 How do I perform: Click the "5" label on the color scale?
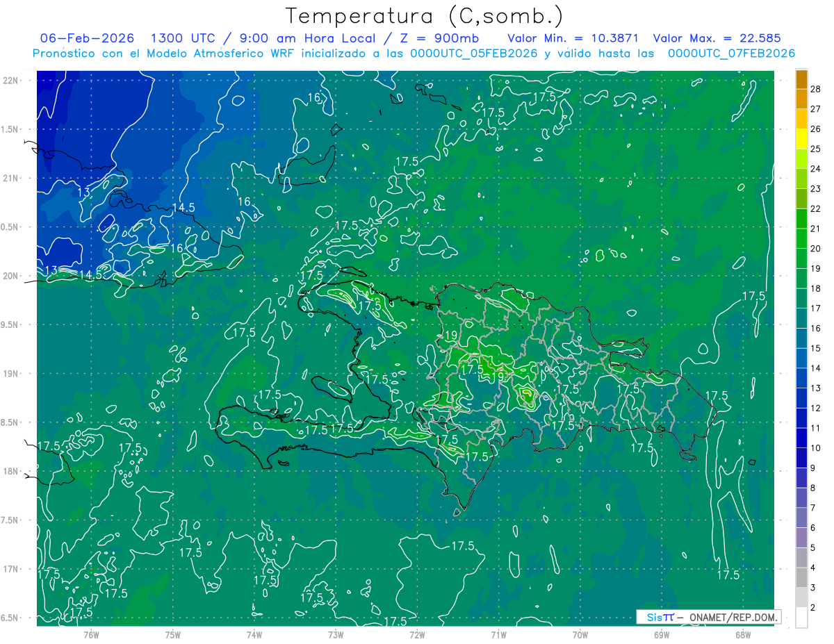(813, 547)
